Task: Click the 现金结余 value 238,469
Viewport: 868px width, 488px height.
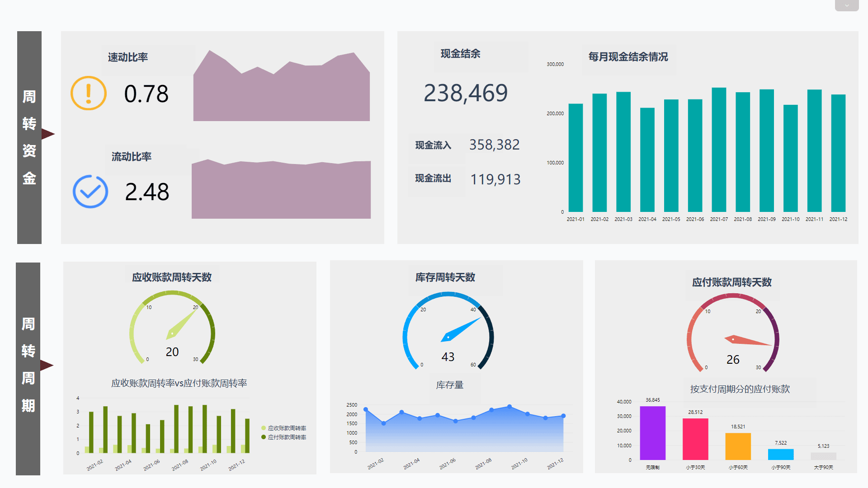Action: point(466,93)
